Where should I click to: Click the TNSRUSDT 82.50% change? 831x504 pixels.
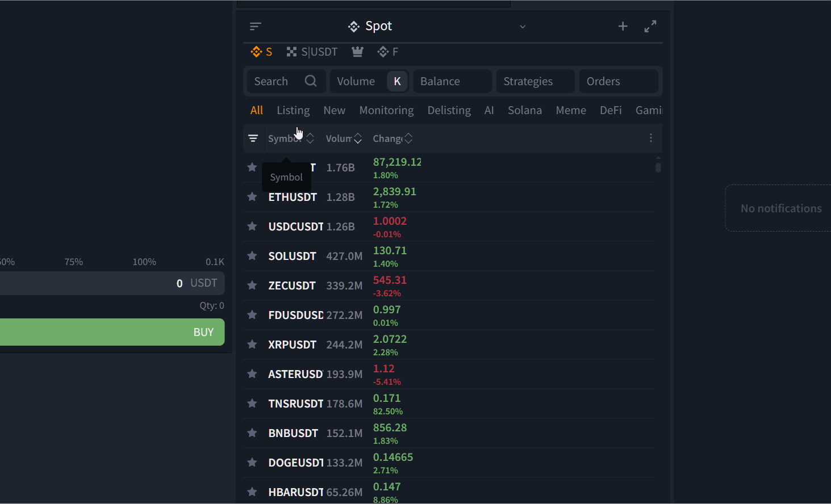(x=388, y=411)
